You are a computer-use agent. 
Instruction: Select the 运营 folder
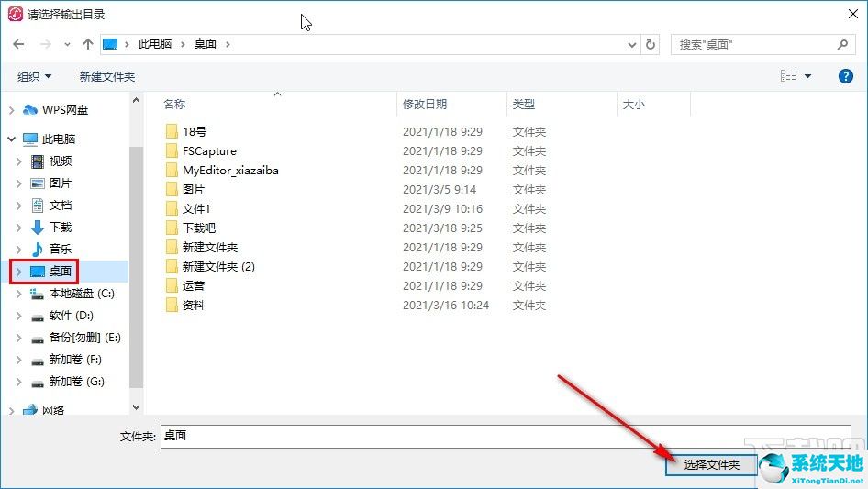(194, 285)
